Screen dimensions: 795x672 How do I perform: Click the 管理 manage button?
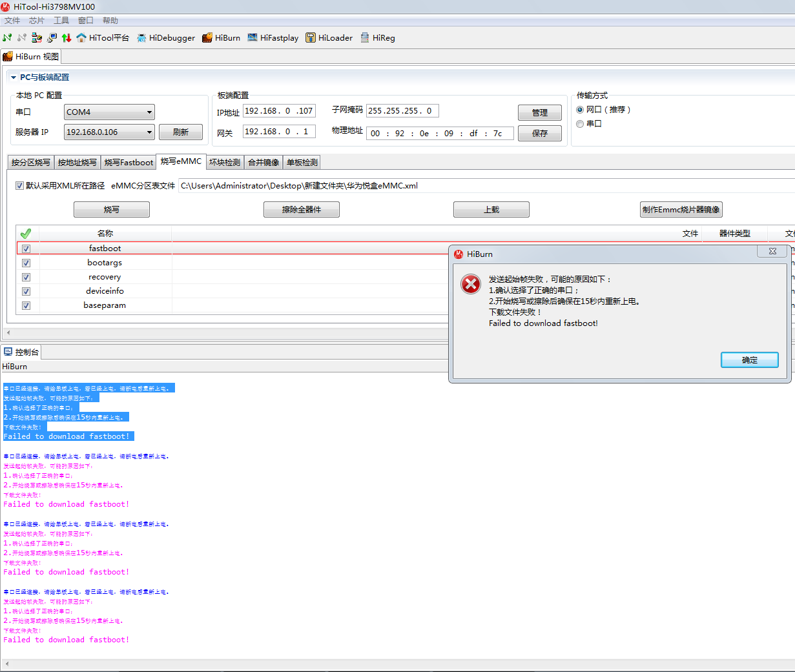[540, 112]
